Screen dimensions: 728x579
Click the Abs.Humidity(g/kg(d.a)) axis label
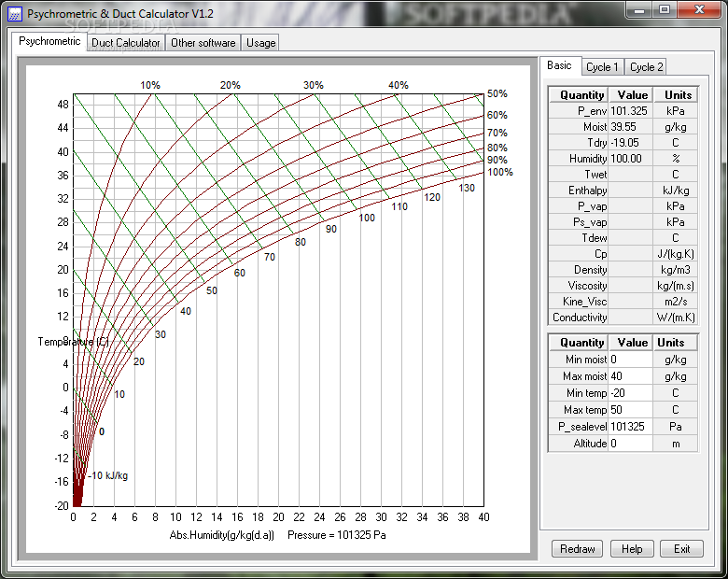pyautogui.click(x=221, y=535)
